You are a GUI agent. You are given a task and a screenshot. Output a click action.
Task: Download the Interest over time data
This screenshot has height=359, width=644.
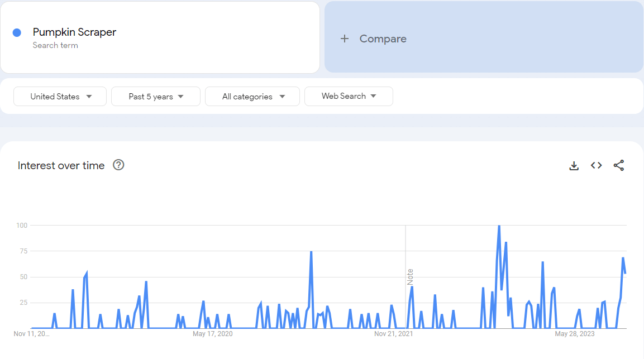574,165
